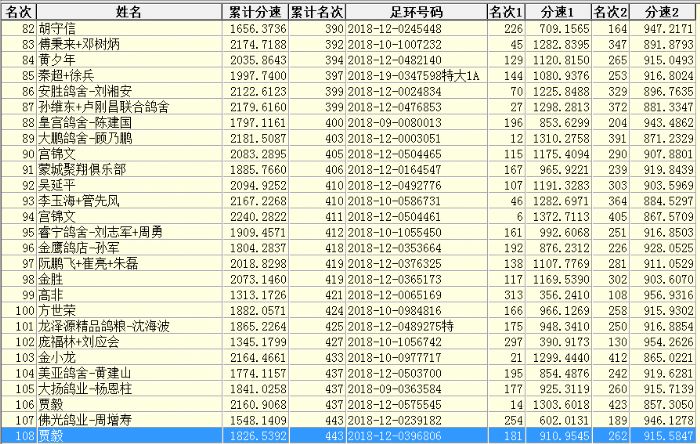Sort table by 累计名次 header
Viewport: 700px width, 444px height.
pyautogui.click(x=317, y=11)
